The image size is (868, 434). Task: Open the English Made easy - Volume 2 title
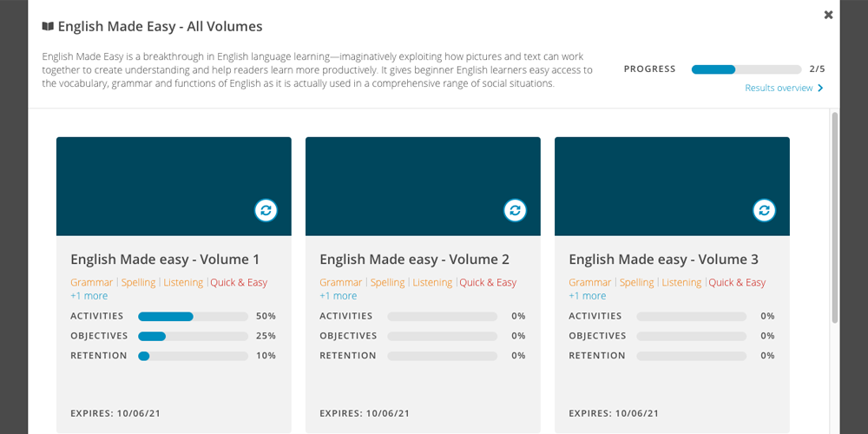click(414, 260)
